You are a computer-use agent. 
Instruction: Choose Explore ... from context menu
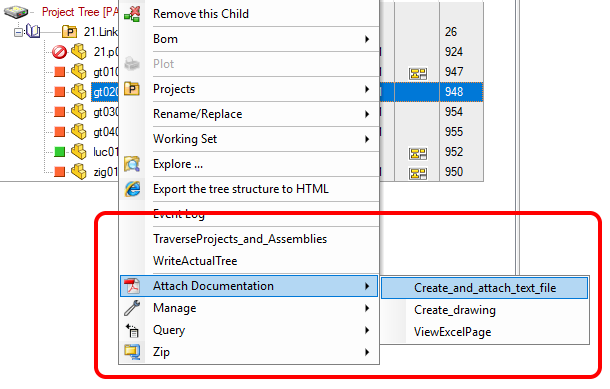pos(249,164)
